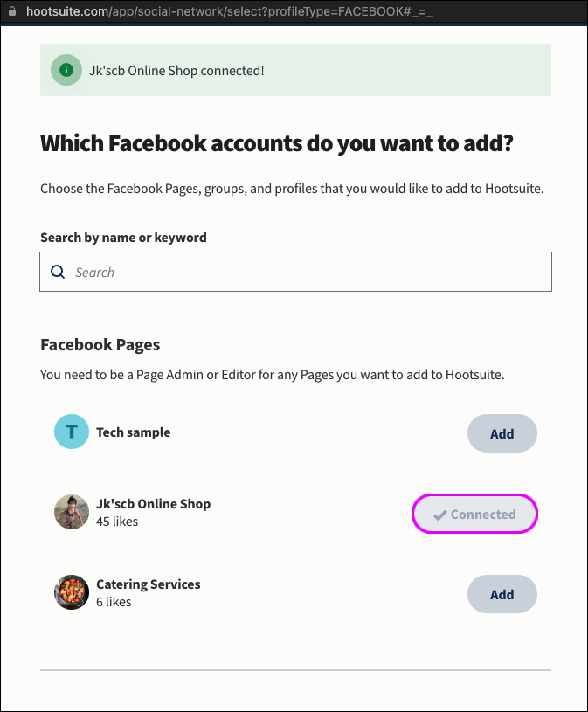Click the Tech sample "T" avatar

point(72,432)
